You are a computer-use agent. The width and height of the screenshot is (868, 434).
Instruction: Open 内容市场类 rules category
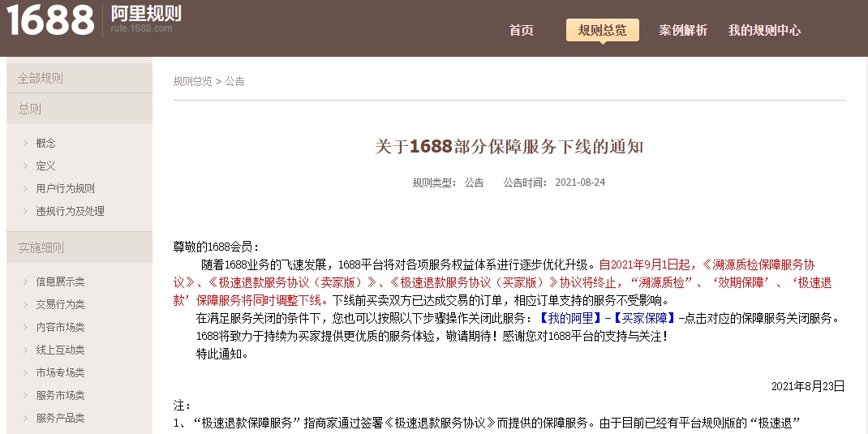coord(60,327)
